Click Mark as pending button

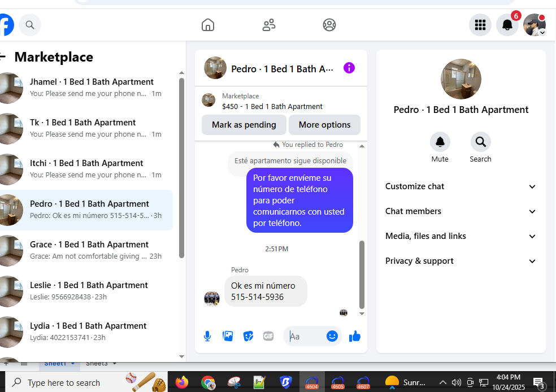(x=244, y=125)
